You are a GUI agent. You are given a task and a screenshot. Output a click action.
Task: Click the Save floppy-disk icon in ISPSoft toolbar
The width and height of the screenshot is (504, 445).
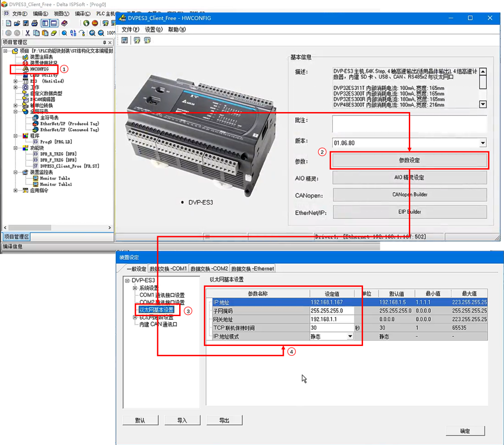(26, 23)
